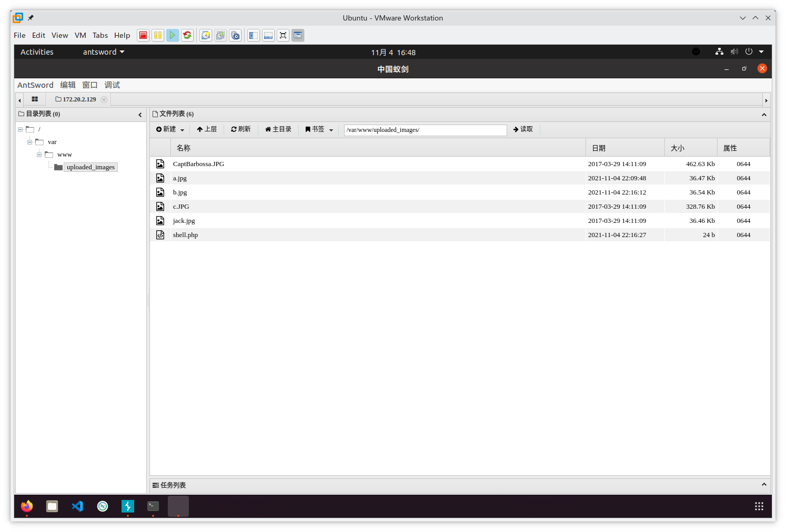
Task: Click the pin icon in VMware title bar
Action: (31, 18)
